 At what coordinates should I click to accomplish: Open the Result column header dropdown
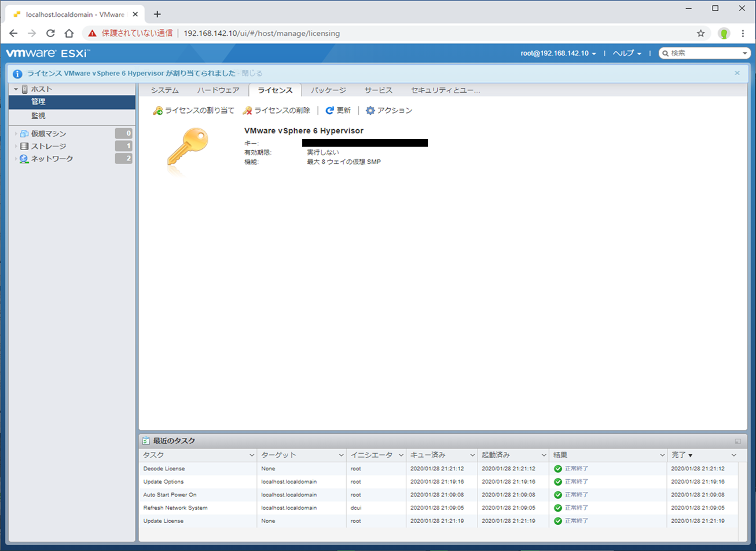pyautogui.click(x=662, y=455)
